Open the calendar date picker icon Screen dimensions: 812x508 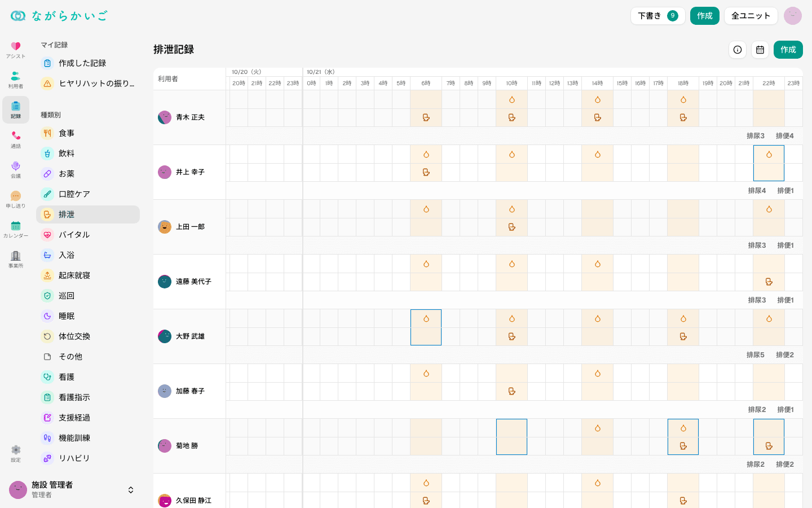pos(760,50)
